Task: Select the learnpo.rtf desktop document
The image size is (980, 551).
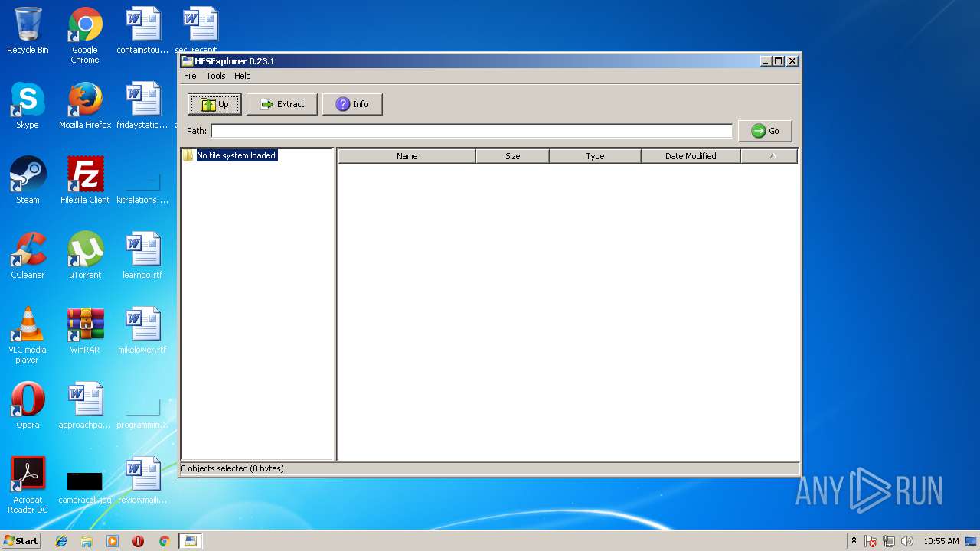Action: pos(142,256)
